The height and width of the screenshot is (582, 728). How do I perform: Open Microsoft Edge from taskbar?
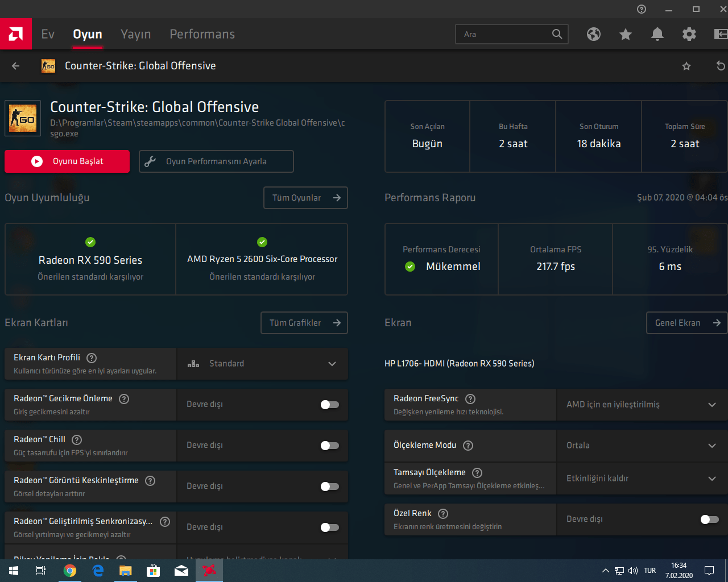[x=98, y=571]
